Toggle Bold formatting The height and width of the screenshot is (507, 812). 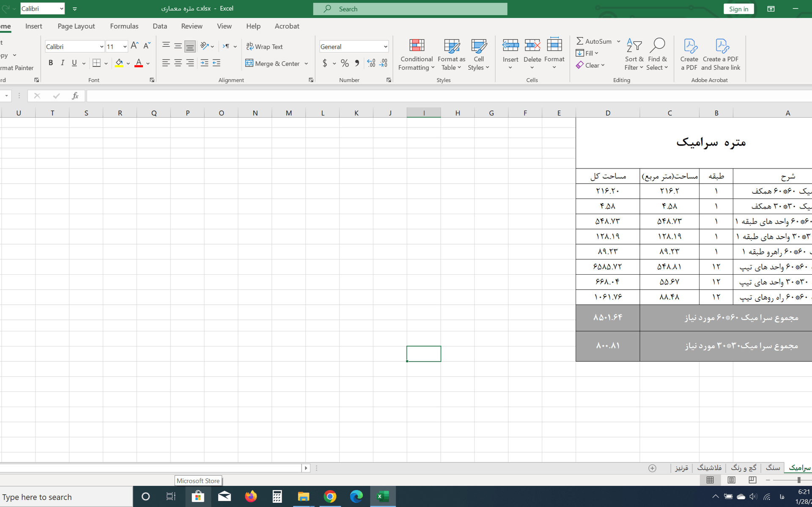coord(51,63)
